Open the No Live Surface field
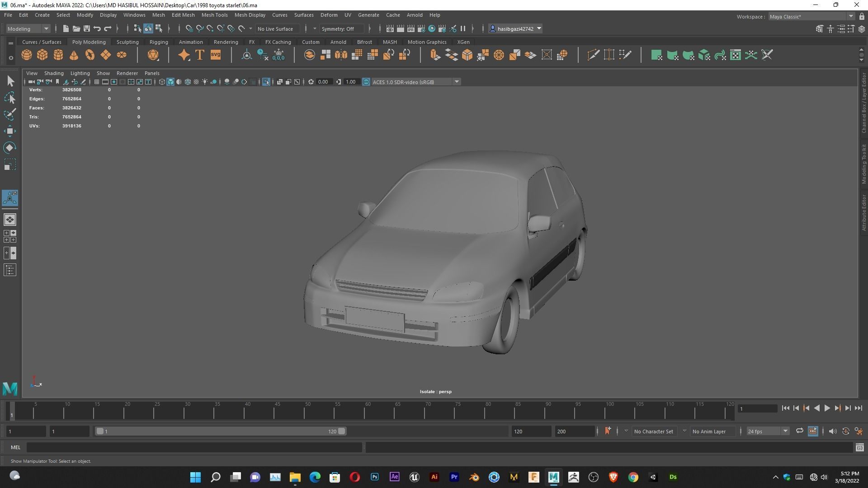The image size is (868, 488). [278, 28]
